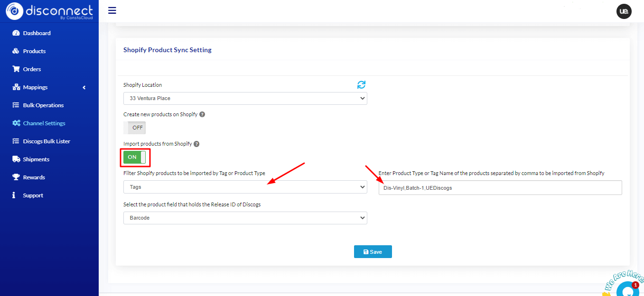The height and width of the screenshot is (296, 644).
Task: Click the Channel Settings gears icon
Action: [x=16, y=123]
